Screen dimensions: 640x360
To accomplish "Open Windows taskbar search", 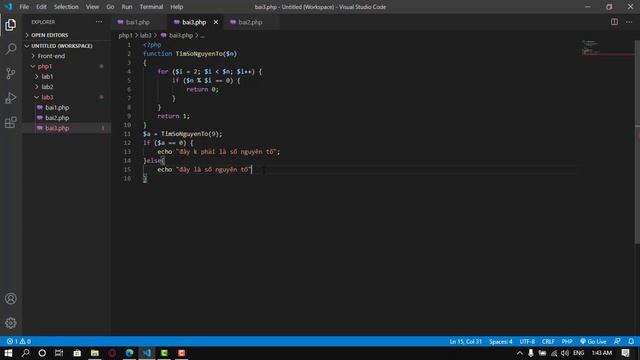I will click(x=25, y=353).
